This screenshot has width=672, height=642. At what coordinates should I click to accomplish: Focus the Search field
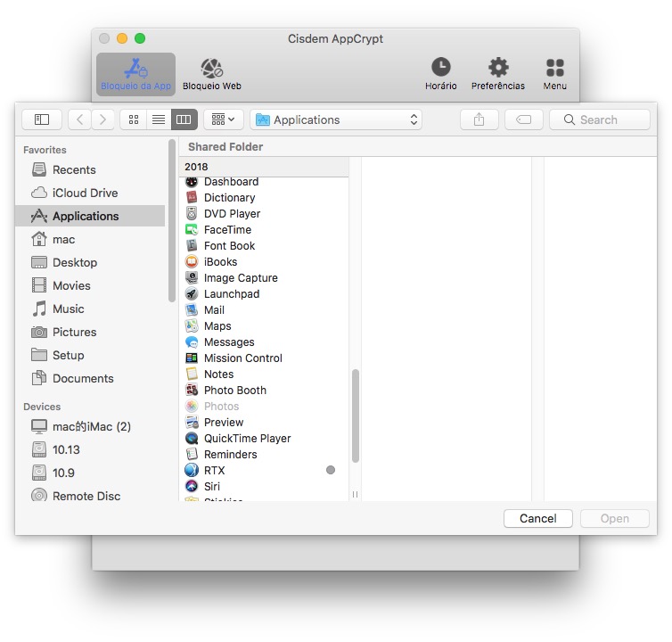pos(600,119)
